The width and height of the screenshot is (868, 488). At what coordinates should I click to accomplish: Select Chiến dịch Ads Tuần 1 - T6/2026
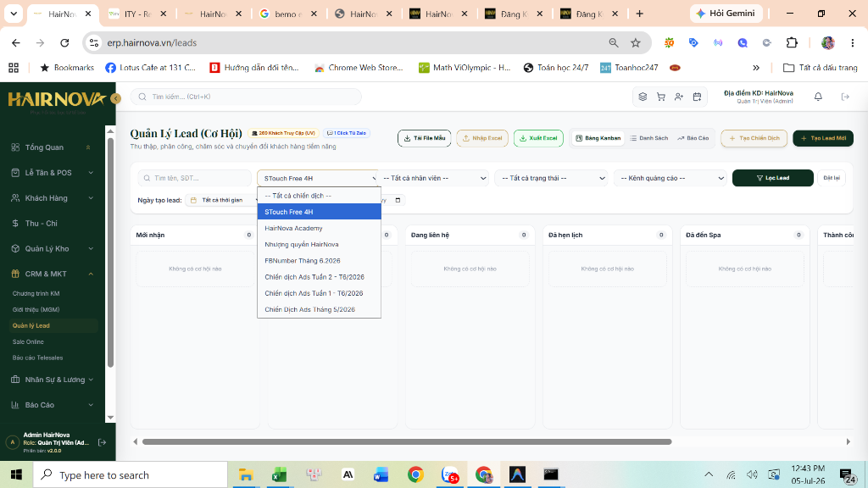(x=320, y=293)
